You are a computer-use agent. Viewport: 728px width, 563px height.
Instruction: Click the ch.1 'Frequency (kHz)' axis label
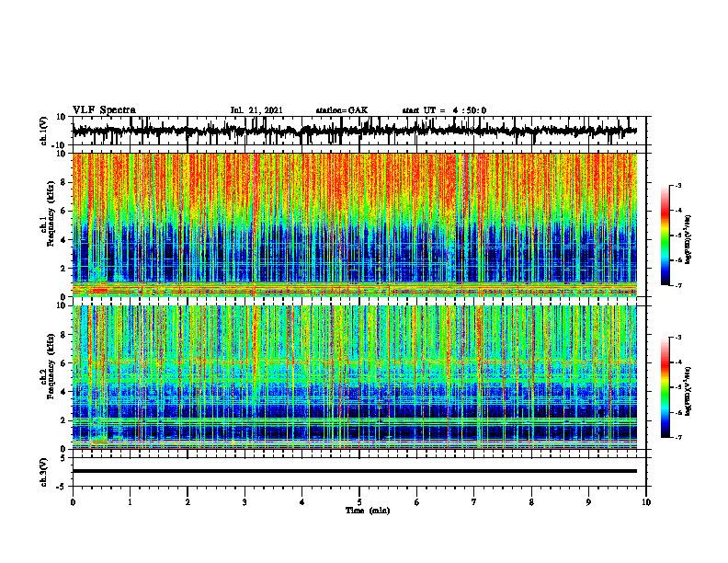(x=51, y=213)
